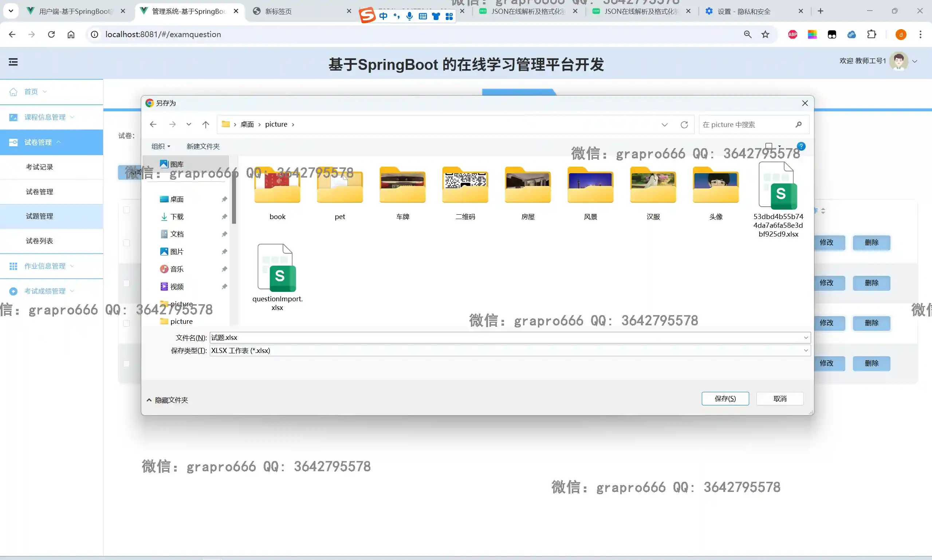Check the first table row checkbox
932x560 pixels.
click(x=126, y=243)
